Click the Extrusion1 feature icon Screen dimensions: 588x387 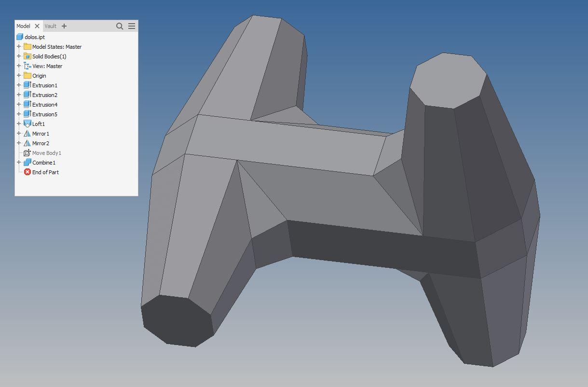pos(27,85)
